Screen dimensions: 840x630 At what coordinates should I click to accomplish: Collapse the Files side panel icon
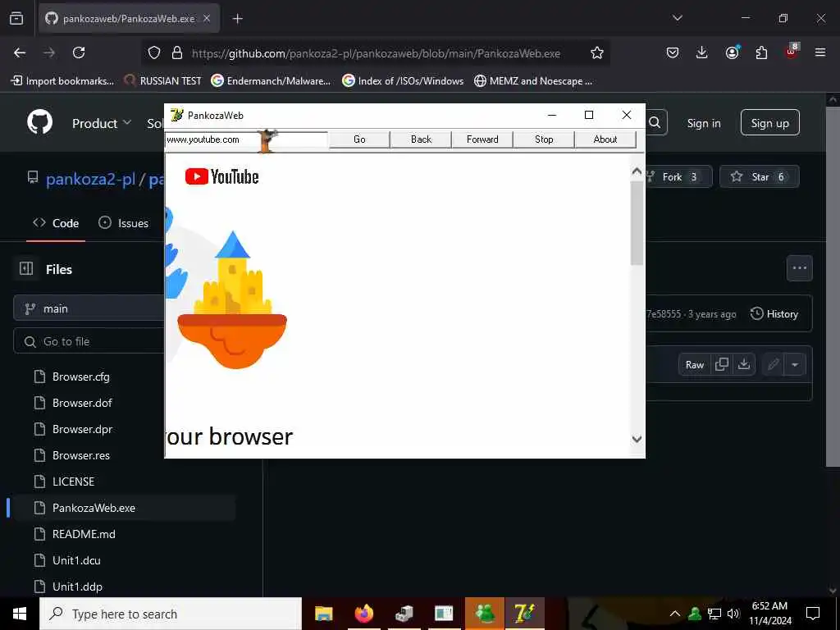pos(26,268)
